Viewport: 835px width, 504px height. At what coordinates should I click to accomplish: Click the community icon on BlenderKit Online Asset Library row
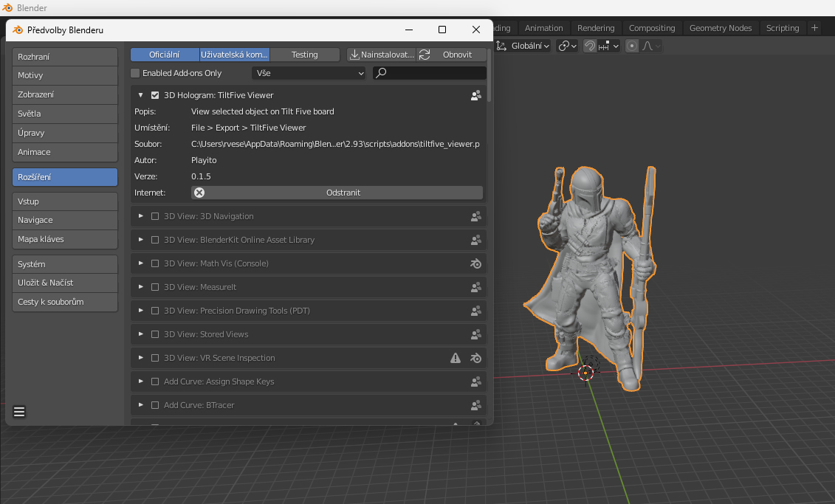coord(475,240)
